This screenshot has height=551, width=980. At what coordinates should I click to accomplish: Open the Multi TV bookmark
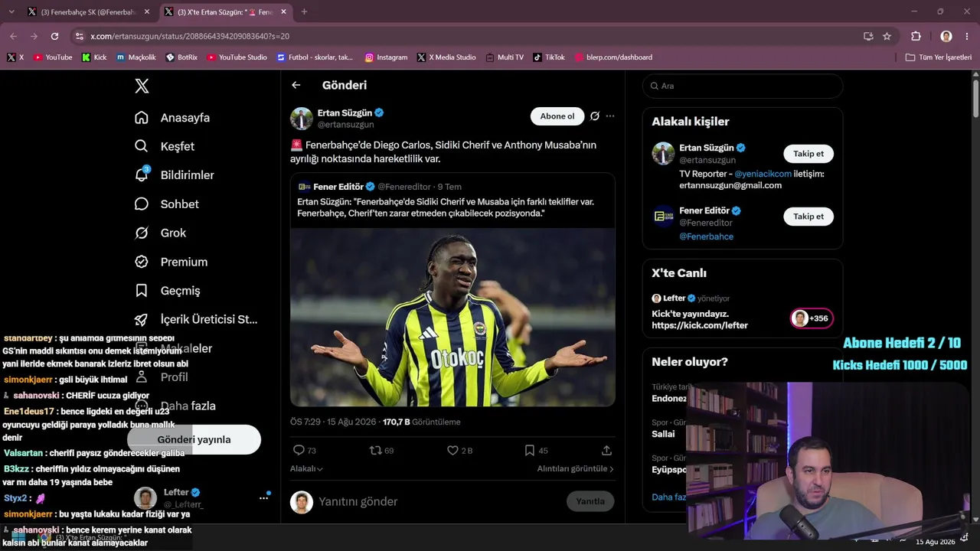(505, 57)
